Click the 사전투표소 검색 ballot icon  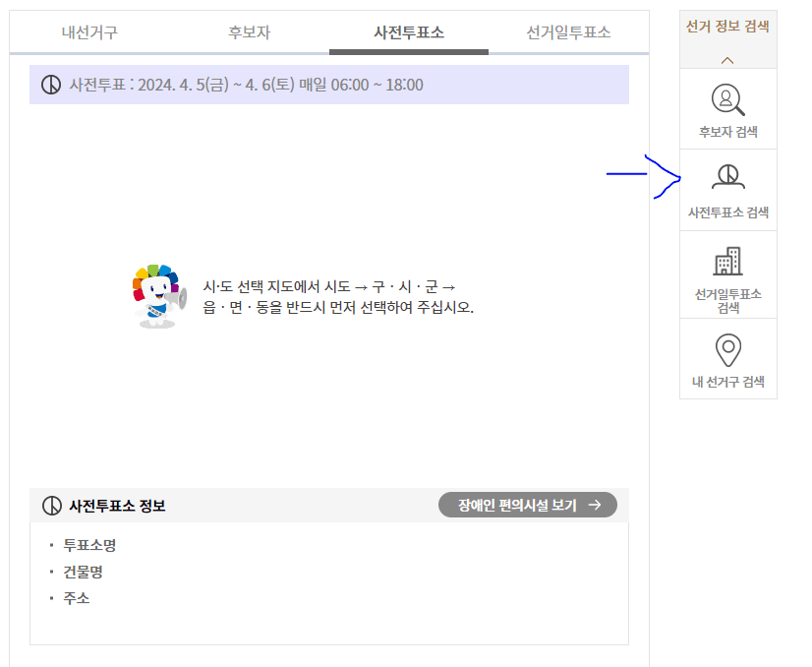coord(726,175)
